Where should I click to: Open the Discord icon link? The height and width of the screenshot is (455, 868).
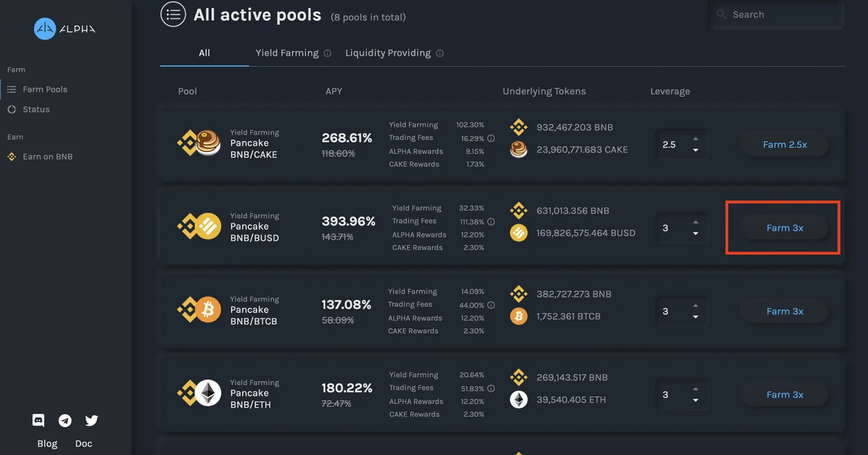[39, 420]
